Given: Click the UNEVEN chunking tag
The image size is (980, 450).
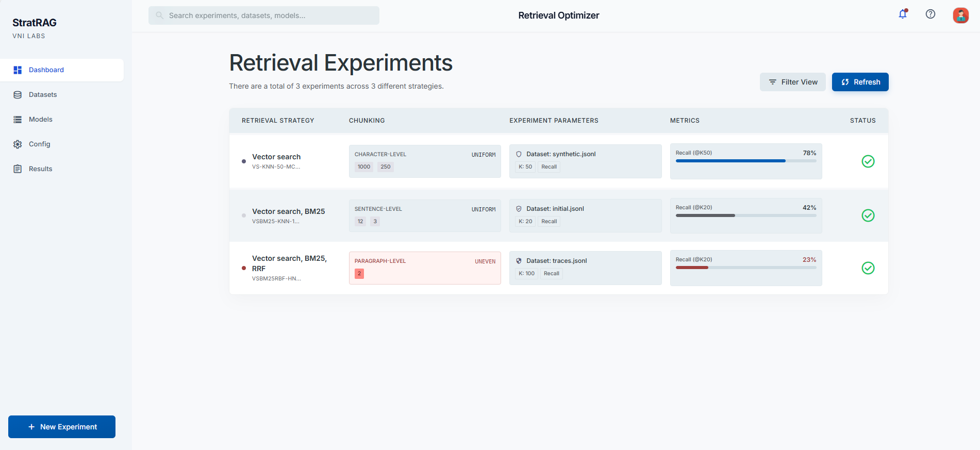Looking at the screenshot, I should (x=485, y=261).
